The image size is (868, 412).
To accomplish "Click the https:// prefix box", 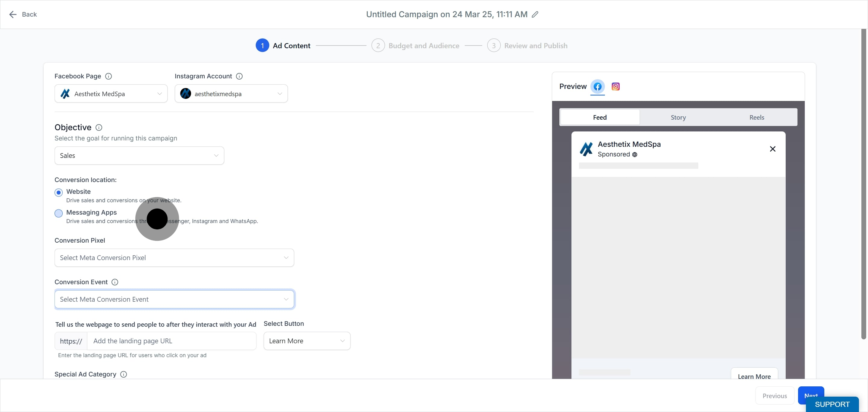I will (71, 341).
